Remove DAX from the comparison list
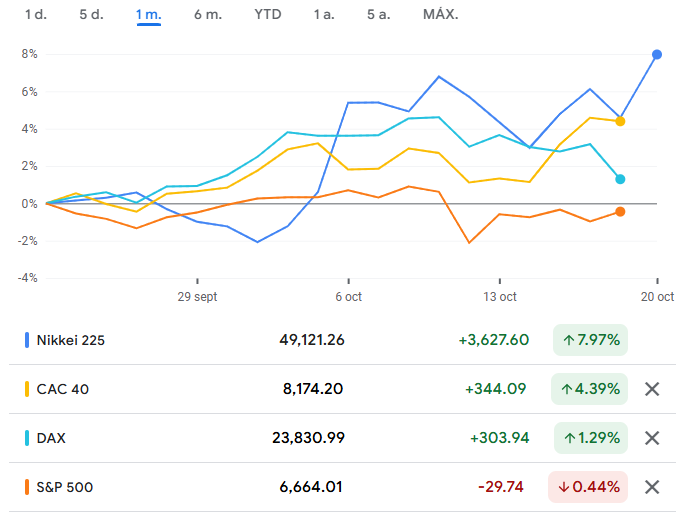698x520 pixels. (x=652, y=438)
